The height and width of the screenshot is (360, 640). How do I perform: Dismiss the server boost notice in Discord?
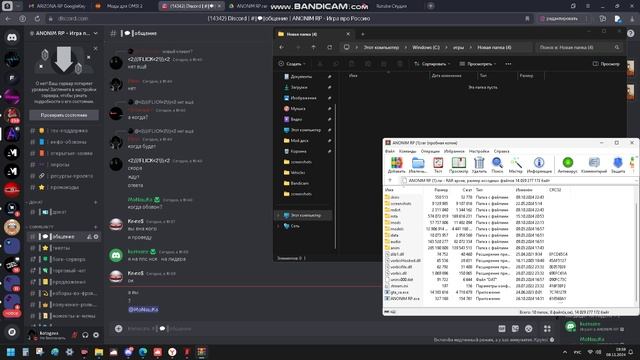(x=96, y=49)
